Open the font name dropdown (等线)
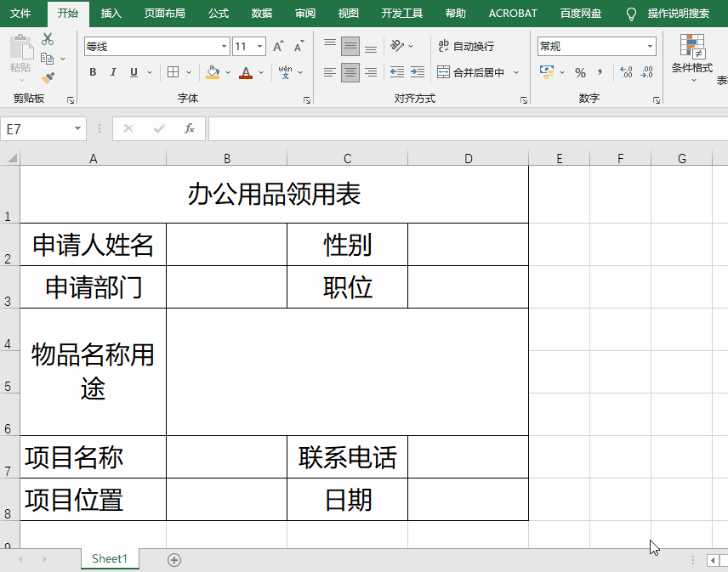Image resolution: width=728 pixels, height=572 pixels. click(x=224, y=47)
